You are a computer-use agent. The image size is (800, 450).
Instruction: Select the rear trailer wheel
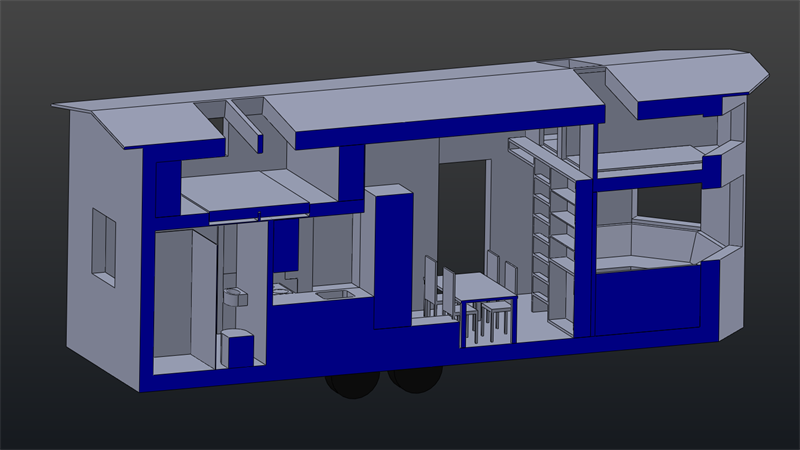350,386
